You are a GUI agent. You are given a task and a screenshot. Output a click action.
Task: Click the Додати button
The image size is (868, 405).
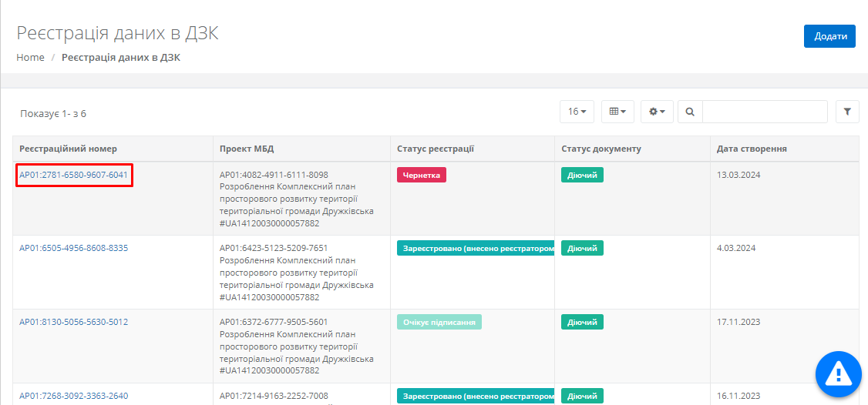(x=829, y=36)
